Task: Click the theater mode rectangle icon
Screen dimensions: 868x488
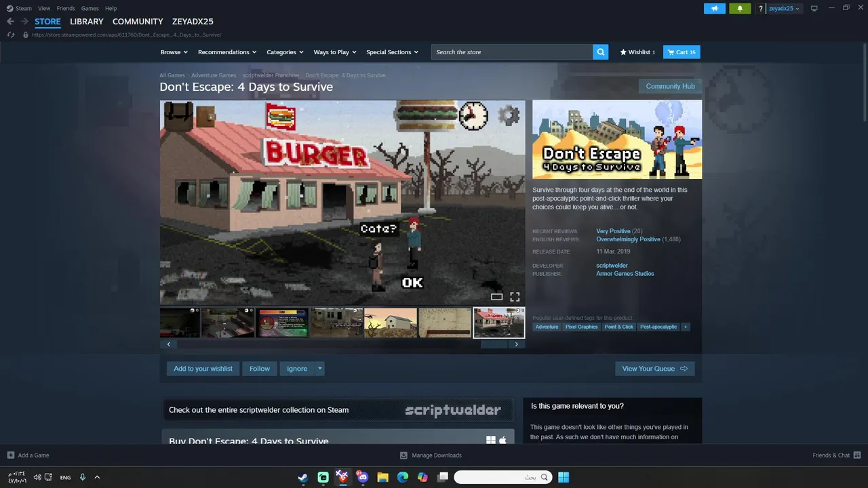Action: click(x=496, y=297)
